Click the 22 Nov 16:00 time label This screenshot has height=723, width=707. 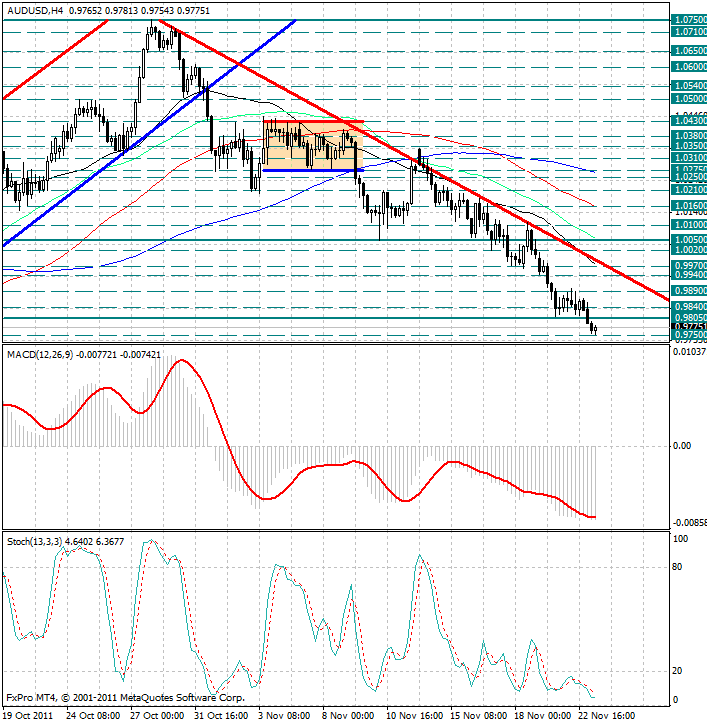pyautogui.click(x=605, y=716)
